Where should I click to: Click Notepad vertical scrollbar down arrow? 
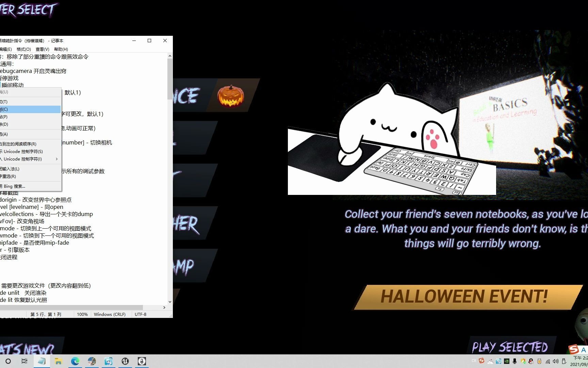pyautogui.click(x=170, y=302)
